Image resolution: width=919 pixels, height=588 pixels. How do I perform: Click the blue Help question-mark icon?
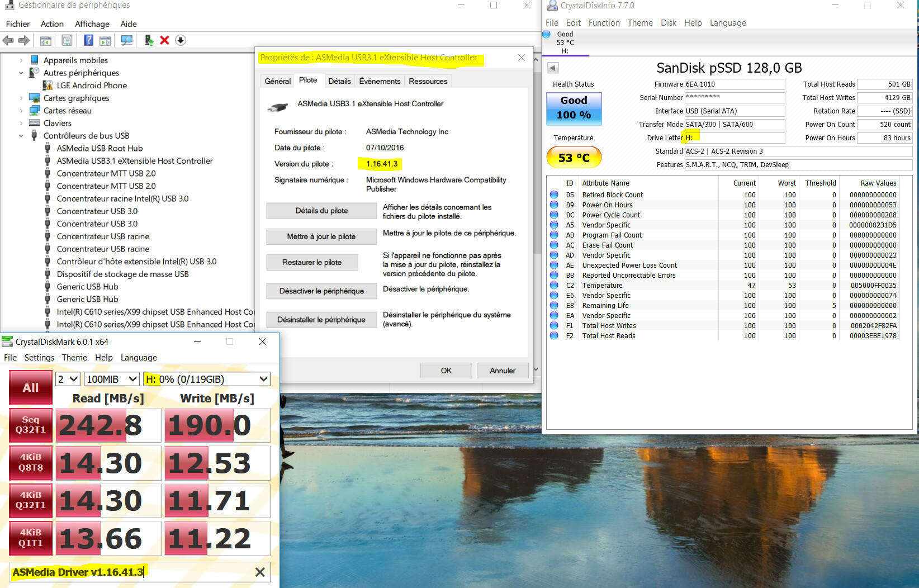(88, 40)
